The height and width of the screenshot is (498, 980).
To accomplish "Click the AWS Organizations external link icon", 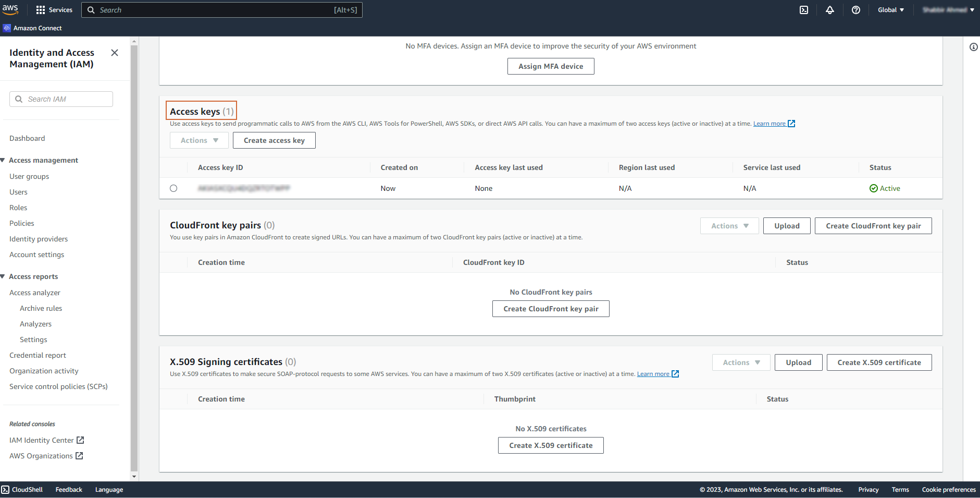I will (80, 455).
